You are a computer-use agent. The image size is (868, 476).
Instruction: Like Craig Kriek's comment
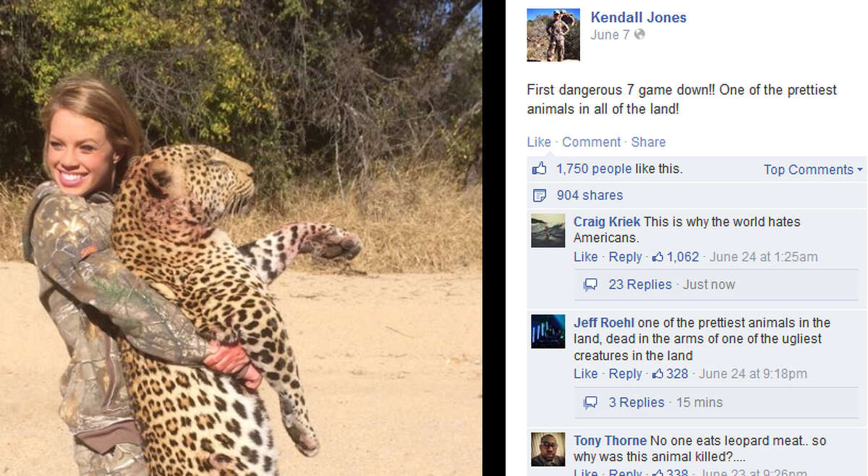pyautogui.click(x=586, y=257)
